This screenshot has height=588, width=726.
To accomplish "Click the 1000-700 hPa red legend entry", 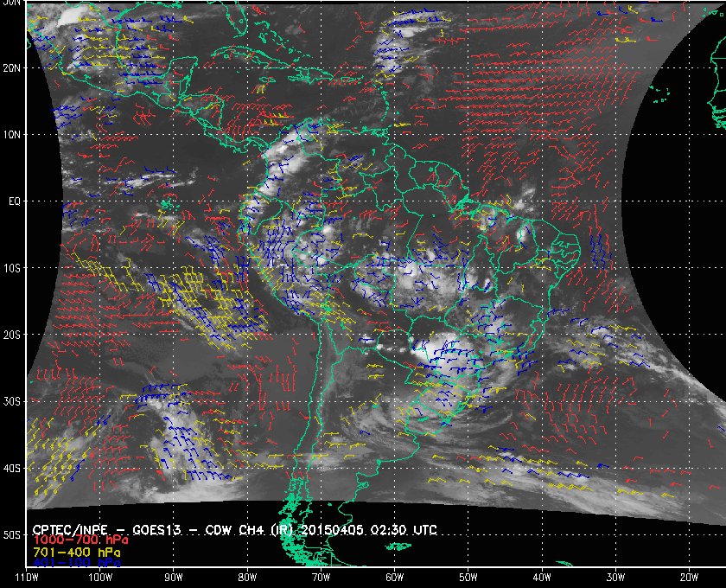I will click(x=80, y=540).
